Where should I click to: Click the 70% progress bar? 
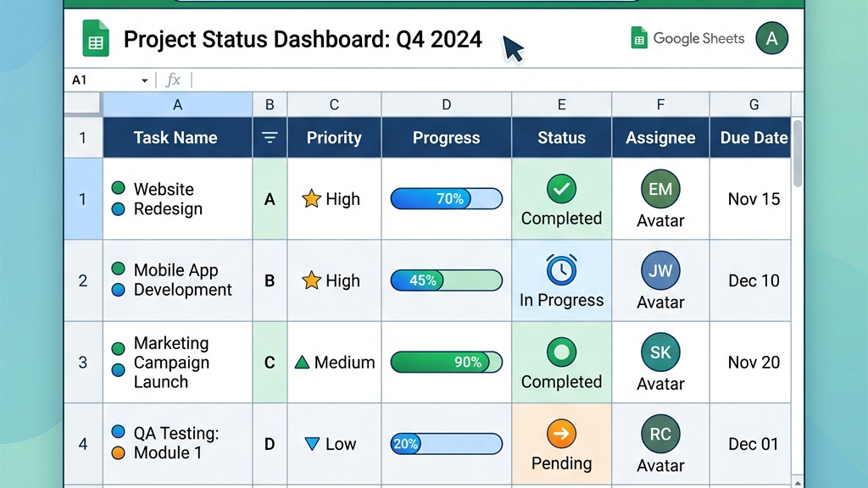[446, 198]
